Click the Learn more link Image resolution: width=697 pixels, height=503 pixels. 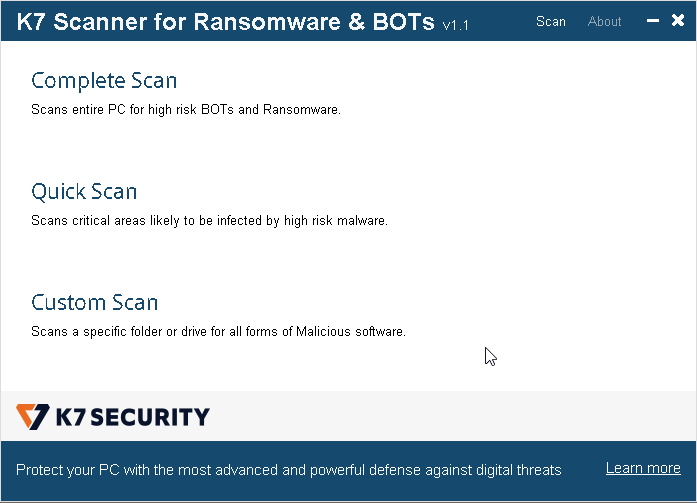[643, 468]
